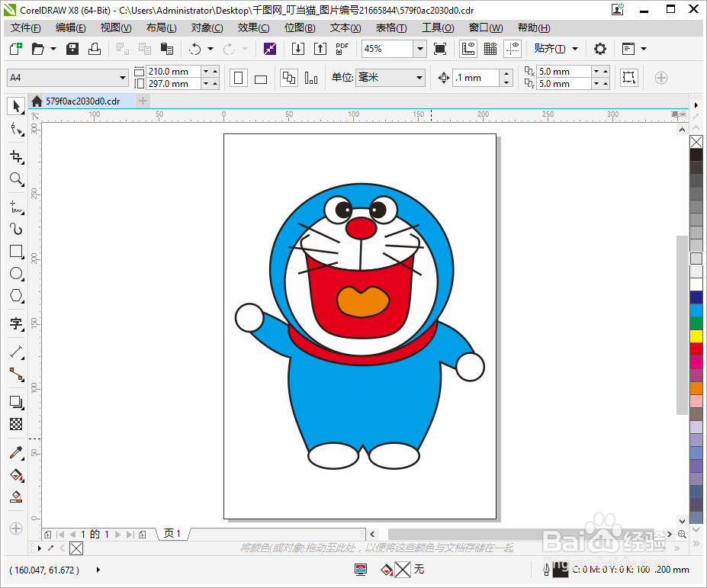Select the 页 1 page tab
The width and height of the screenshot is (707, 588).
172,534
